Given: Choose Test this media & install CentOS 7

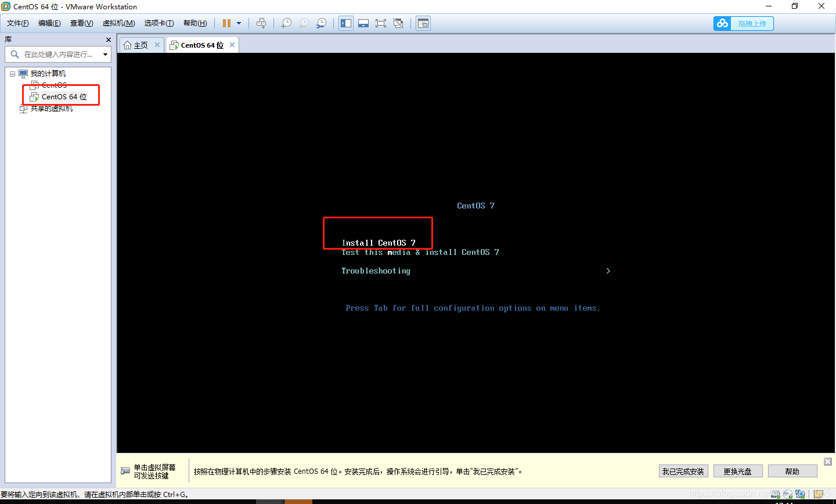Looking at the screenshot, I should coord(420,252).
